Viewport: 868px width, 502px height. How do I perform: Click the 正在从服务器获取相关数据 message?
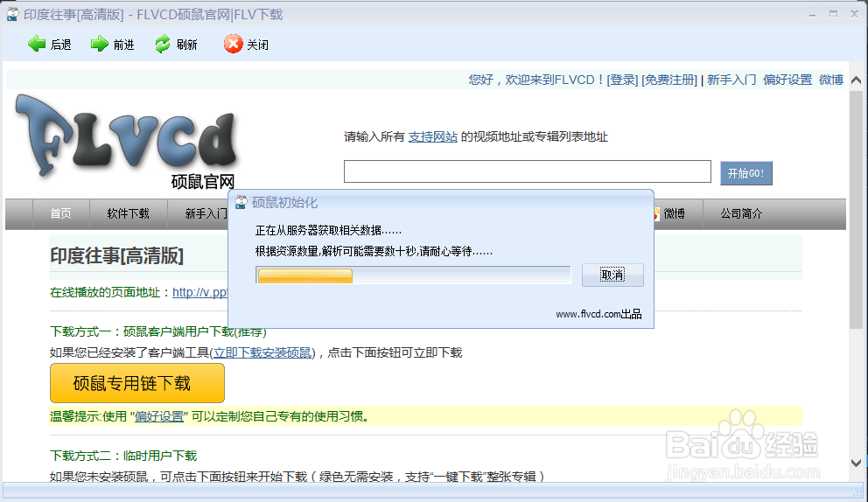click(328, 230)
